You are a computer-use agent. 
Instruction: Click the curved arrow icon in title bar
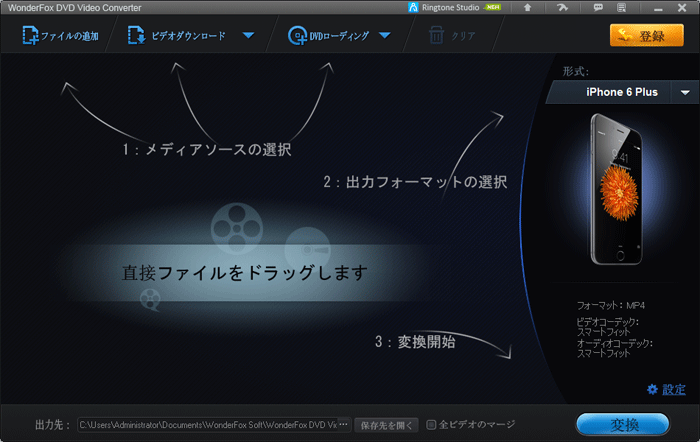562,8
